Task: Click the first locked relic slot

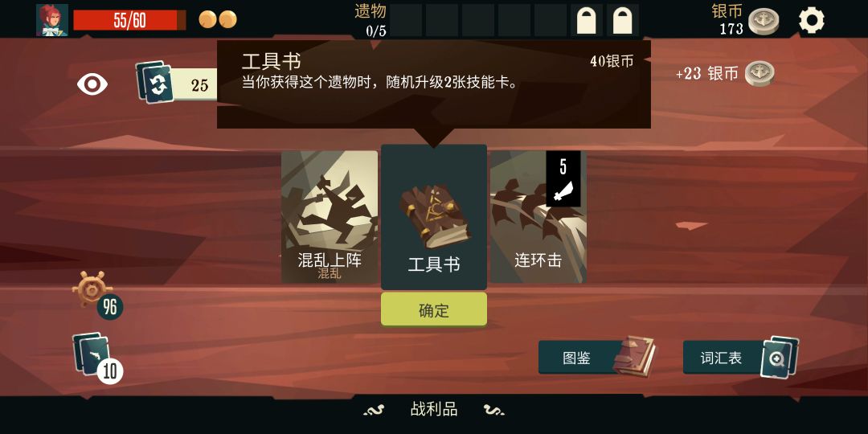Action: 587,20
